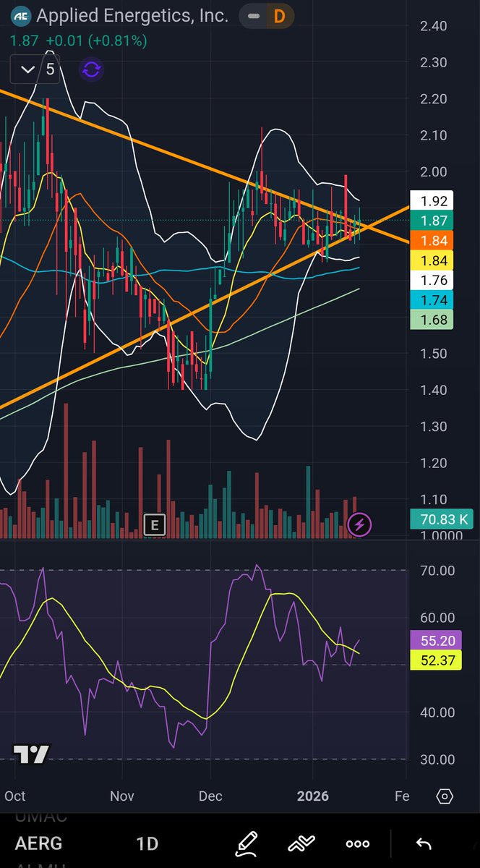Tap the TradingView logo watermark button
This screenshot has width=480, height=868.
coord(32,754)
